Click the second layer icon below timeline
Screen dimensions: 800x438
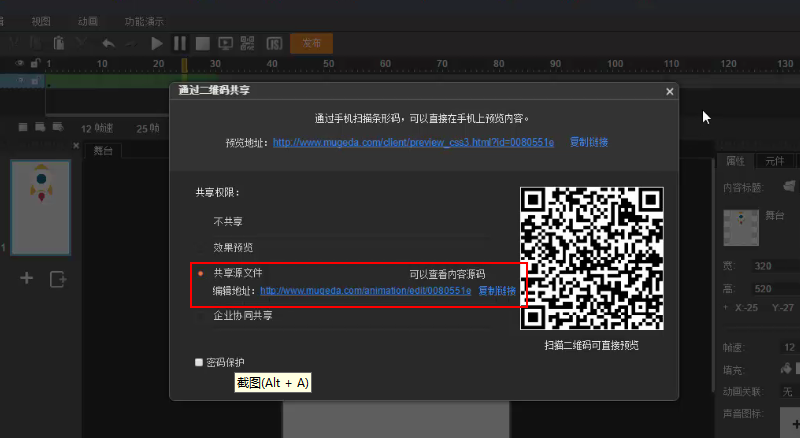[40, 127]
